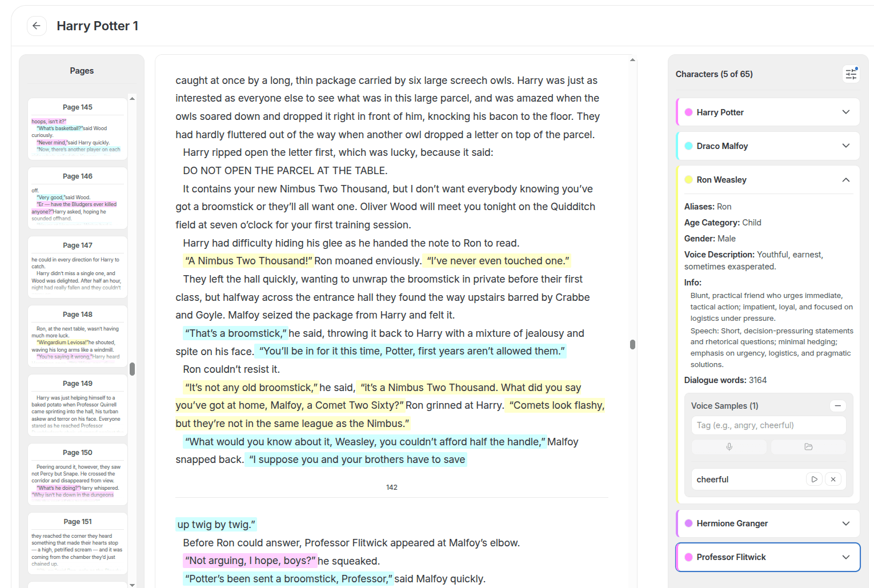
Task: Expand Draco Malfoy character details
Action: pos(845,146)
